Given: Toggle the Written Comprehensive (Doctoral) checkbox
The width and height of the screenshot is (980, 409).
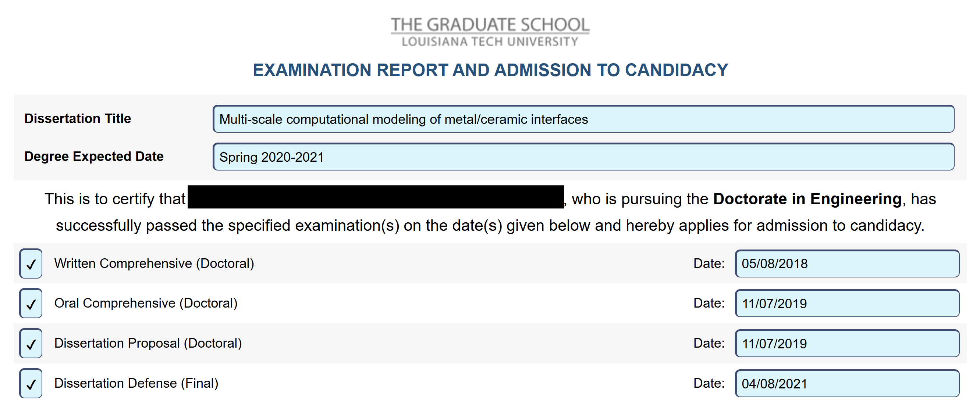Looking at the screenshot, I should click(x=31, y=263).
